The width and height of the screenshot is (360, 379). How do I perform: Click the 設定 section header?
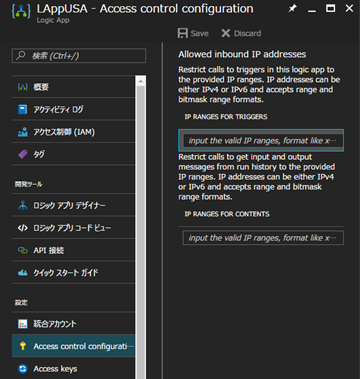point(21,303)
